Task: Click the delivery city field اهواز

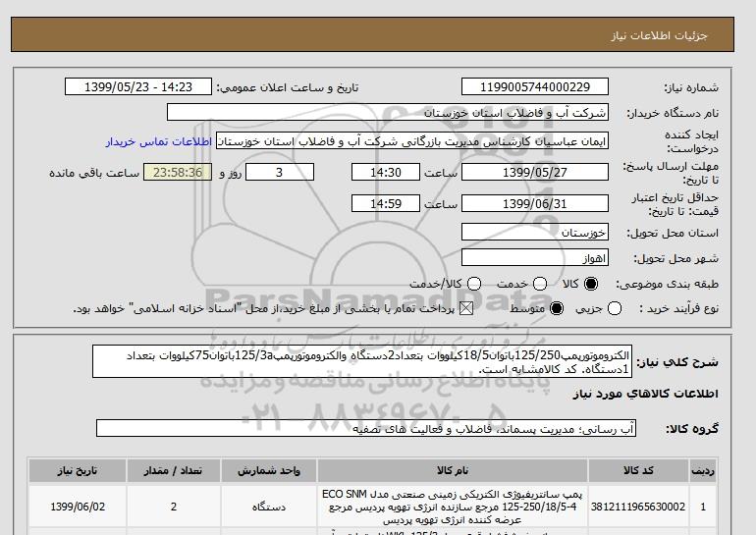Action: tap(535, 258)
